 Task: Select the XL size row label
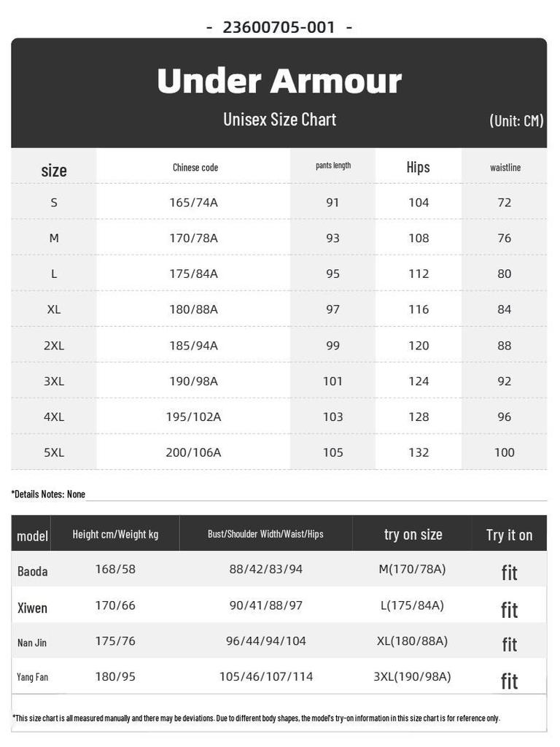point(54,309)
